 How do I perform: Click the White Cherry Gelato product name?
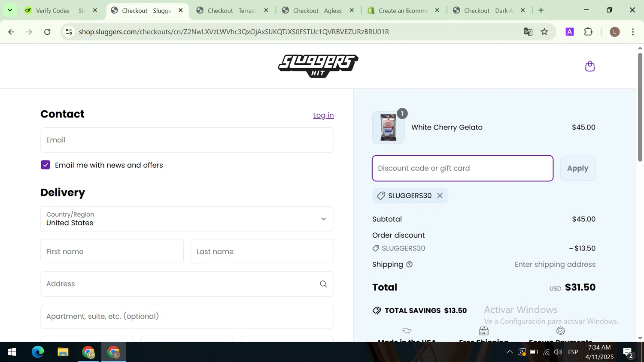coord(447,127)
